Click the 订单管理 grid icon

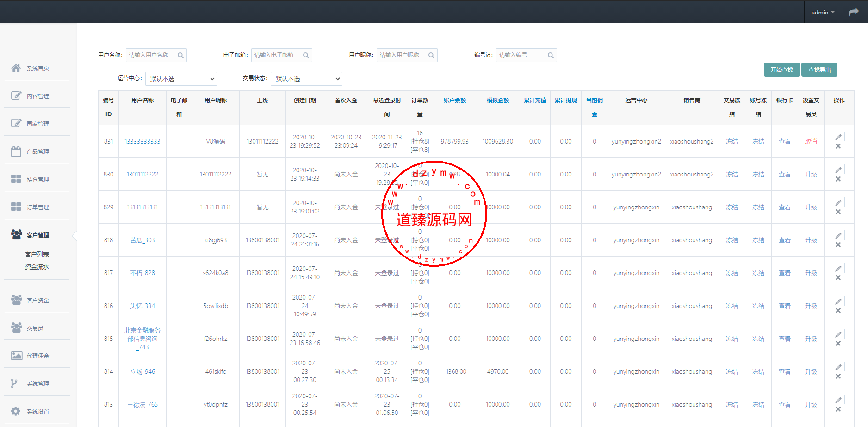click(x=16, y=207)
